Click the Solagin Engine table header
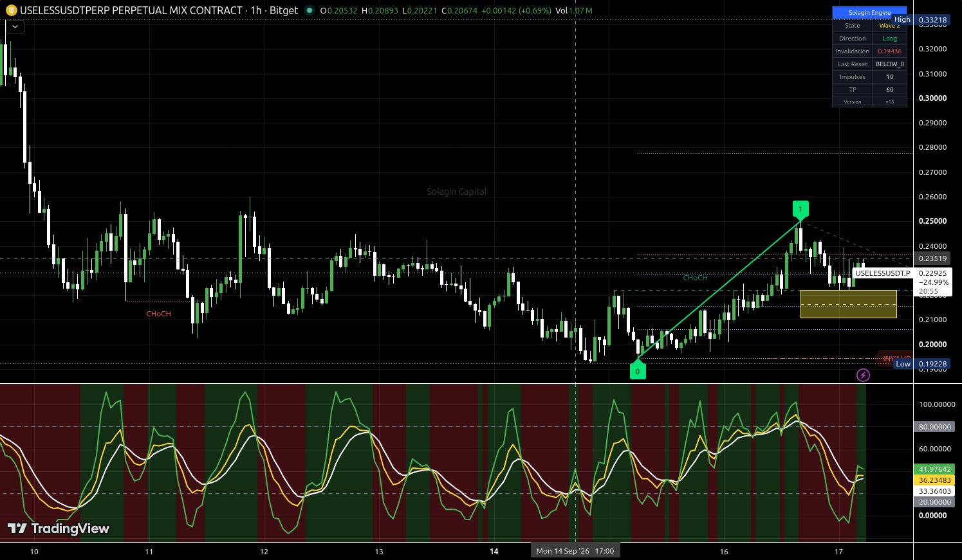 (869, 12)
